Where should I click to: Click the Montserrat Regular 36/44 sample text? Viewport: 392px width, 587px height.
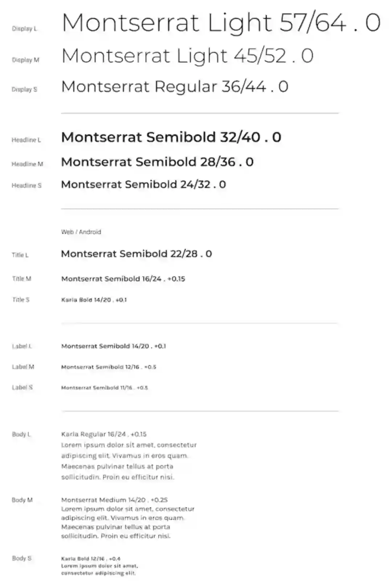175,87
